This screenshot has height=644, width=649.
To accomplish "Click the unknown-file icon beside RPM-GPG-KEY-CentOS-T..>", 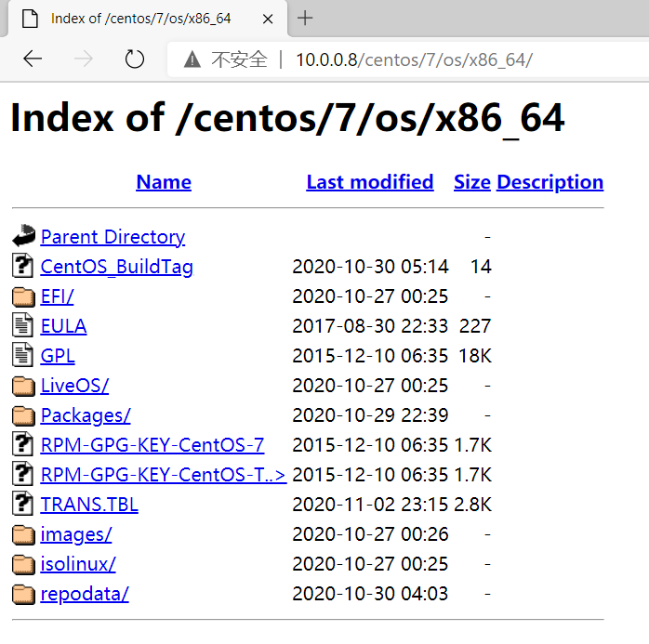I will [22, 474].
